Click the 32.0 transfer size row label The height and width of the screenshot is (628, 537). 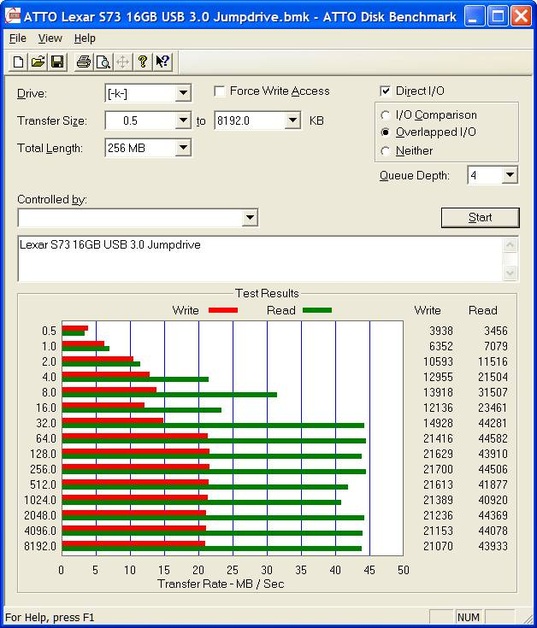pyautogui.click(x=46, y=423)
